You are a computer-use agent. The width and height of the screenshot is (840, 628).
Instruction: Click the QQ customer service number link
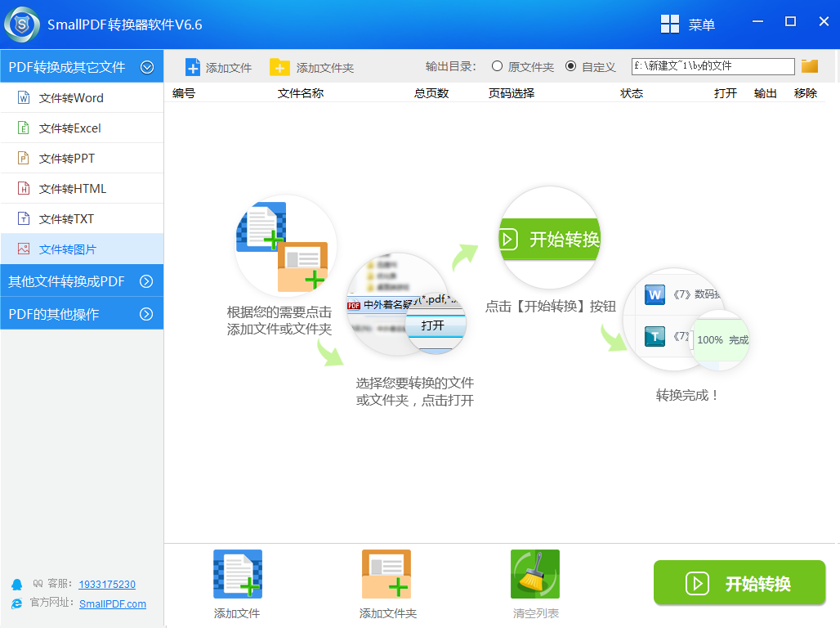(107, 585)
